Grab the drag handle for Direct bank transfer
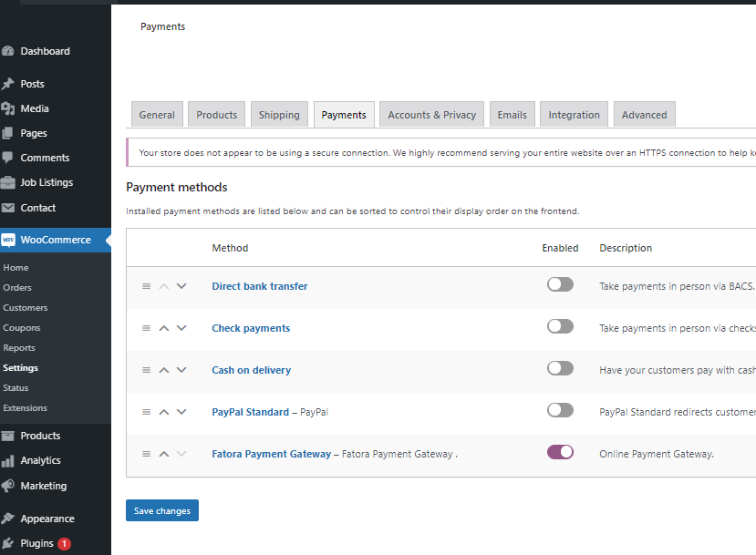Screen dimensions: 756x555 pos(147,286)
